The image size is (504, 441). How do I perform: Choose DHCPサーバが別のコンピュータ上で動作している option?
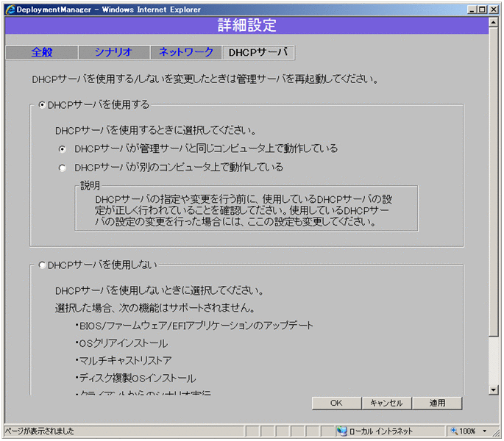(63, 168)
